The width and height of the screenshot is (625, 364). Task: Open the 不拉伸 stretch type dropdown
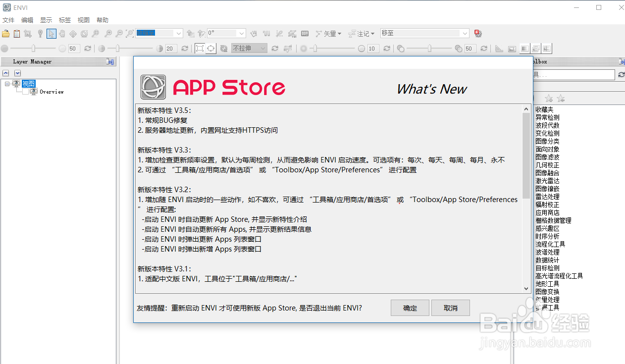pyautogui.click(x=262, y=48)
